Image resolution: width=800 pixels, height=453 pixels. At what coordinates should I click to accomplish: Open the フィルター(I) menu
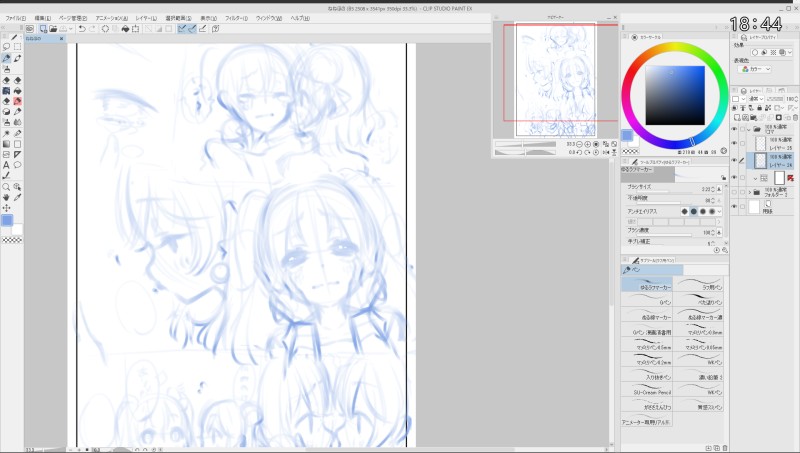[236, 18]
